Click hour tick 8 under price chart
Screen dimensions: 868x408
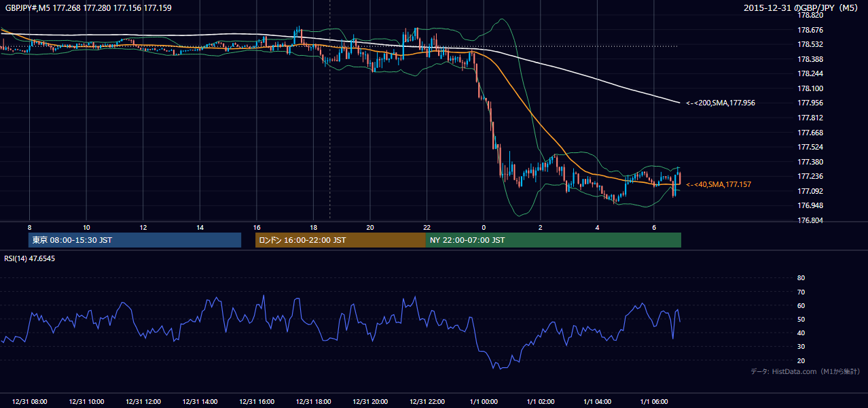[x=29, y=227]
